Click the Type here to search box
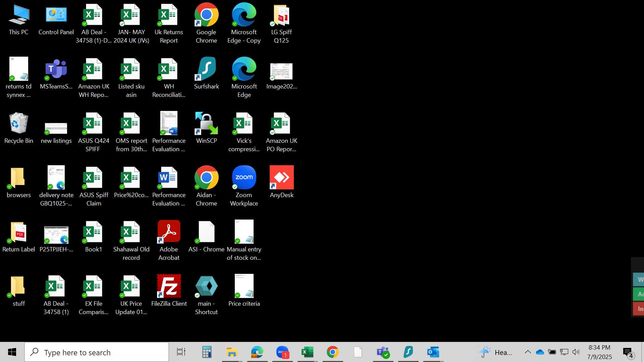 click(97, 352)
